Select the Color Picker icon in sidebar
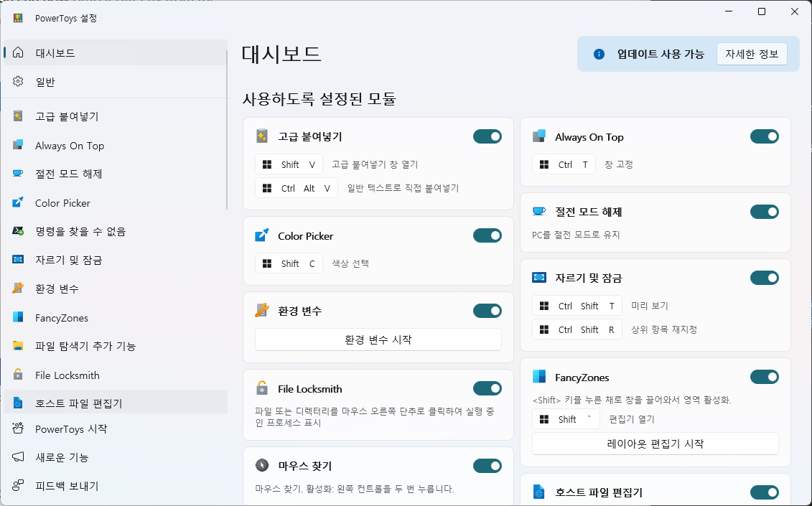Viewport: 812px width, 506px height. (17, 202)
